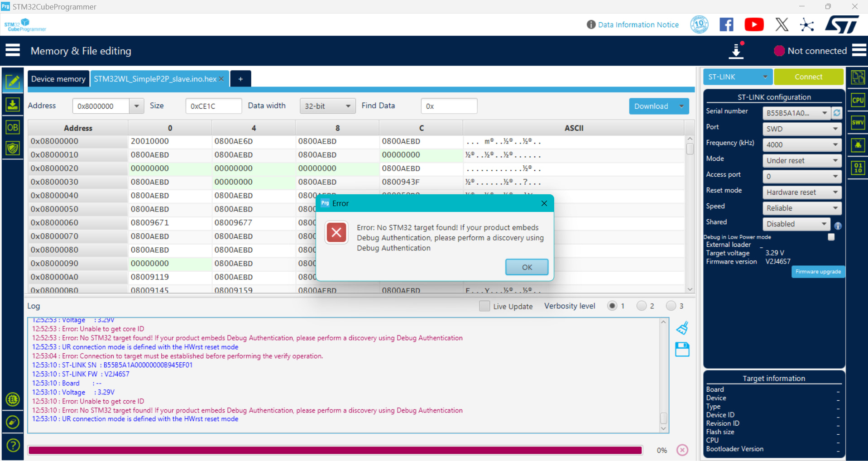Screen dimensions: 868x461
Task: Open the Erasing & Programming download icon
Action: click(13, 105)
